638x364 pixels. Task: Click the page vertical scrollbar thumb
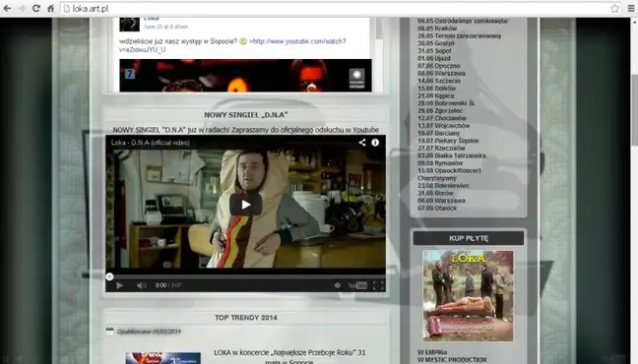[634, 110]
